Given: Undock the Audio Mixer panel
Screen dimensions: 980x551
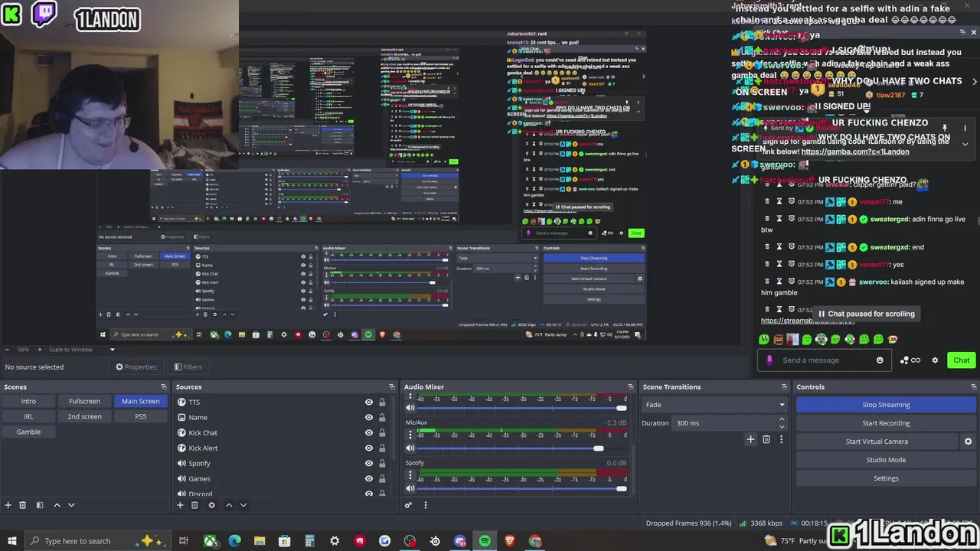Looking at the screenshot, I should [x=631, y=387].
